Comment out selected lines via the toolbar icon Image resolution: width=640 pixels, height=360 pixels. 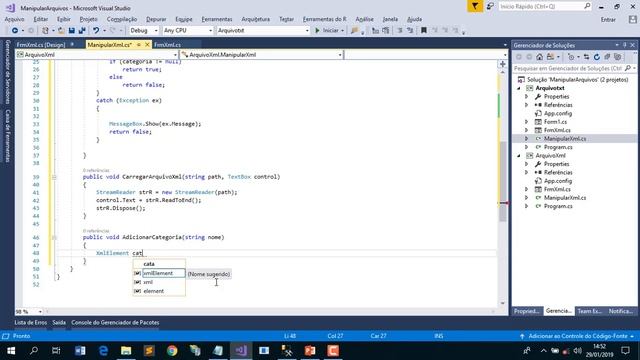[x=400, y=31]
